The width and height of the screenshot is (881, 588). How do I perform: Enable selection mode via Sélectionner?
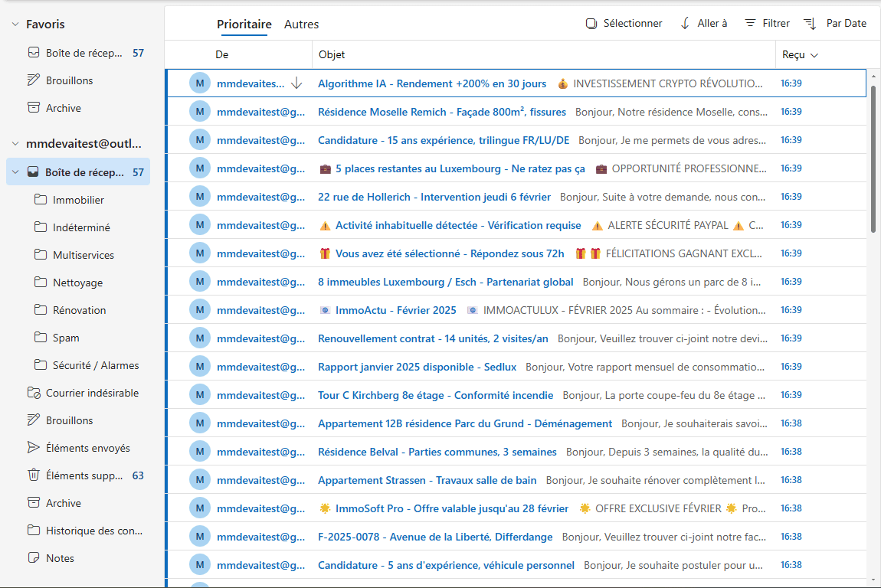pos(624,23)
